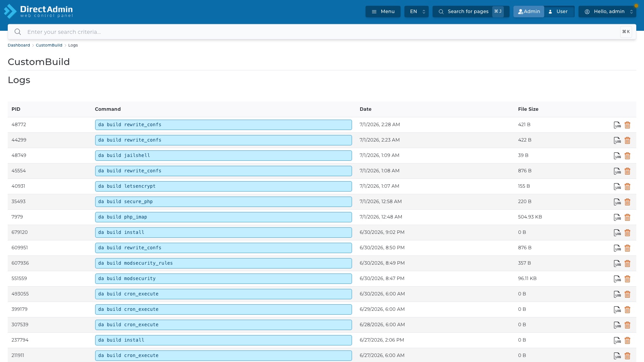Delete log entry for PID 211911
644x362 pixels.
click(x=627, y=356)
